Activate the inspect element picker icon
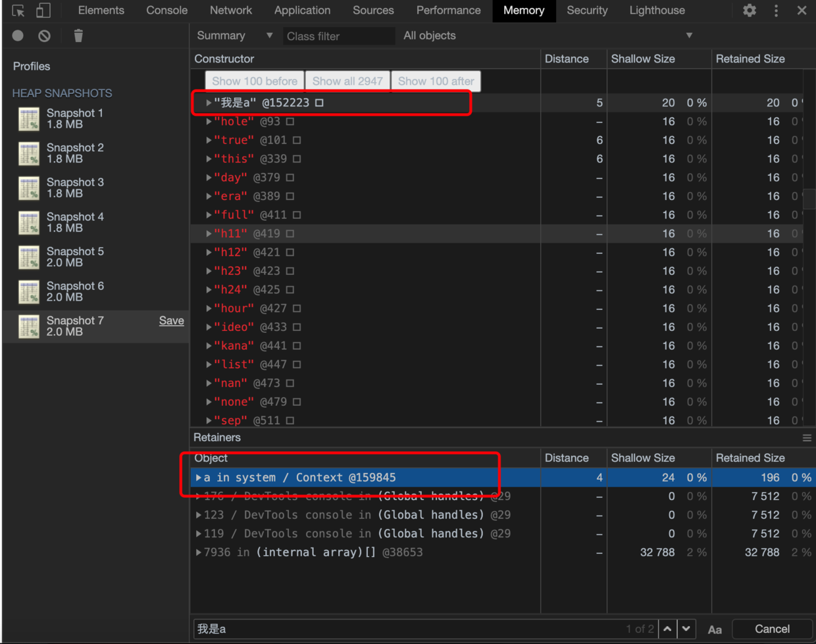The height and width of the screenshot is (644, 816). [x=18, y=11]
